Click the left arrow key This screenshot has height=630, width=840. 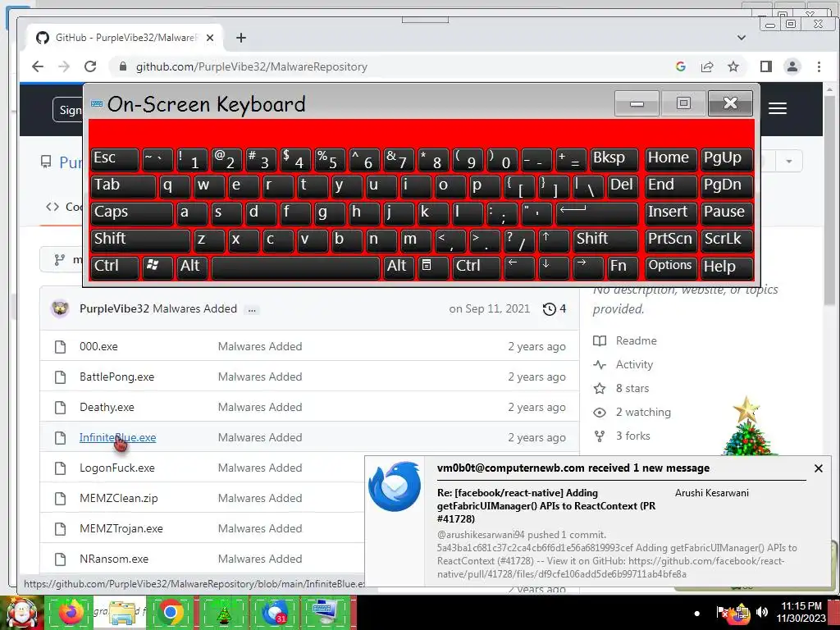[x=519, y=267]
